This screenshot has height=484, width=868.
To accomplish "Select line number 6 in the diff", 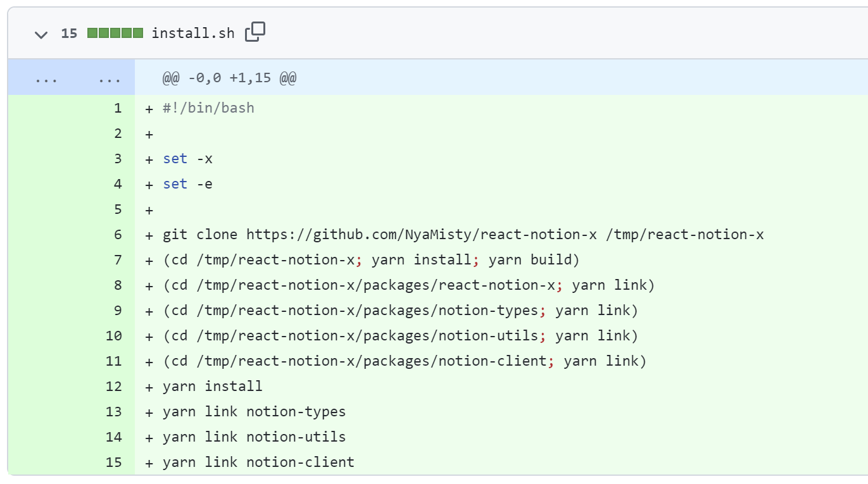I will (117, 235).
